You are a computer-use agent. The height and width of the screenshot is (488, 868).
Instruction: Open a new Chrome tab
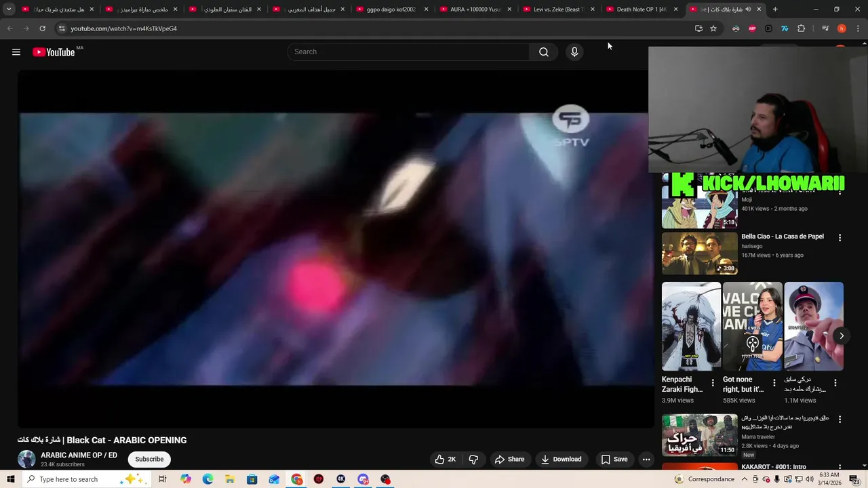pyautogui.click(x=775, y=9)
